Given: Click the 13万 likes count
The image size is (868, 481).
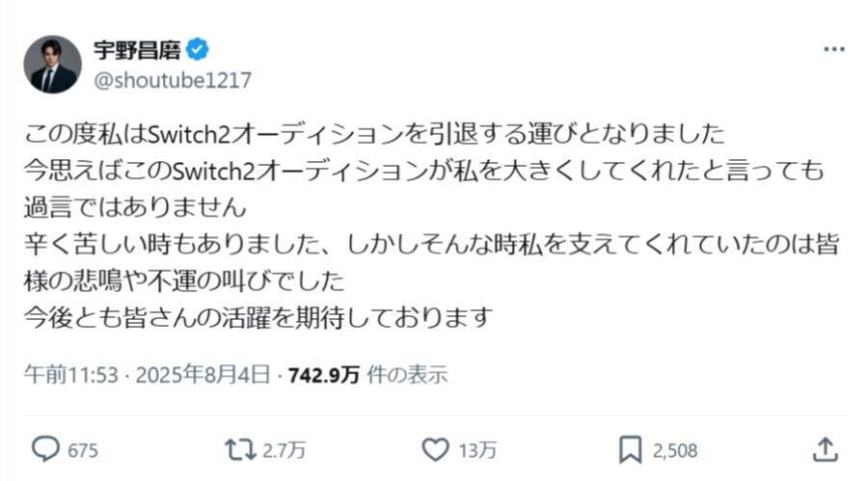Looking at the screenshot, I should point(477,449).
